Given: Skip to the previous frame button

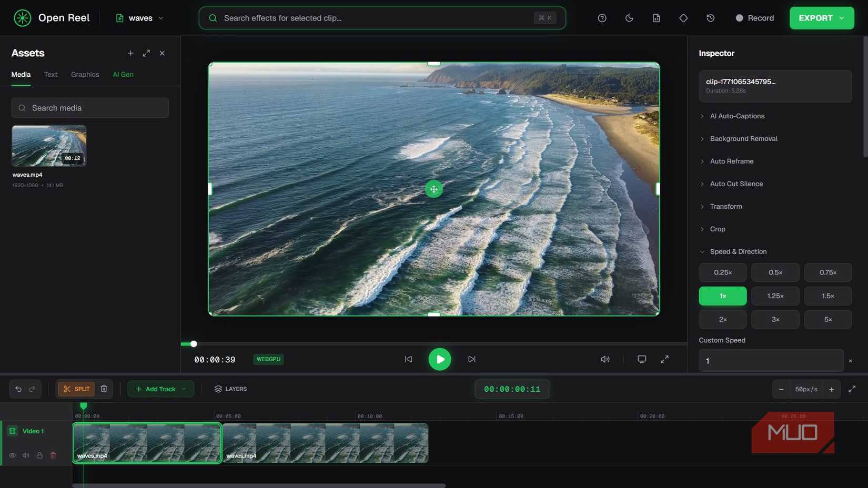Looking at the screenshot, I should tap(408, 359).
